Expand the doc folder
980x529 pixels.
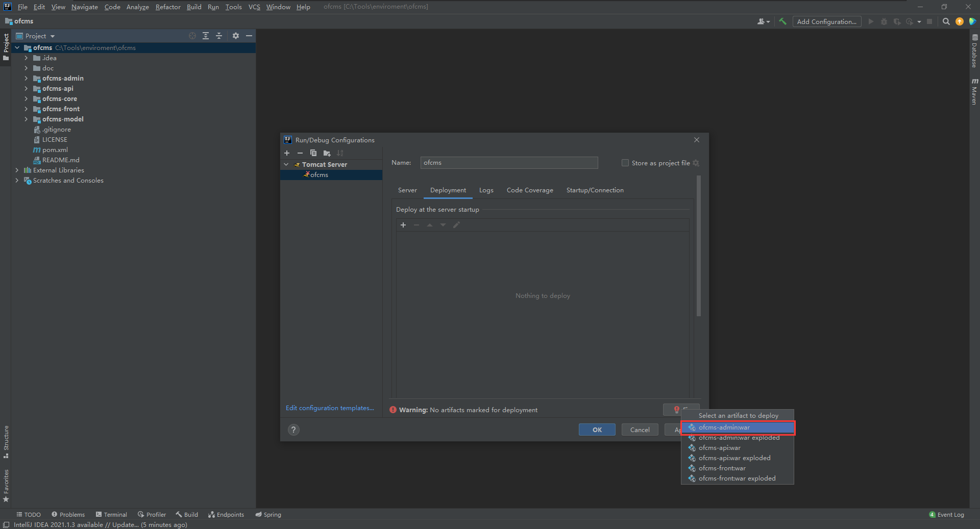pos(26,68)
